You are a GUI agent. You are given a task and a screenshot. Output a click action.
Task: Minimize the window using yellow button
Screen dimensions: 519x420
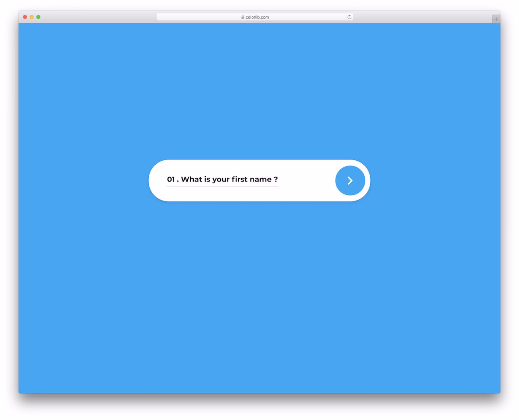click(32, 17)
